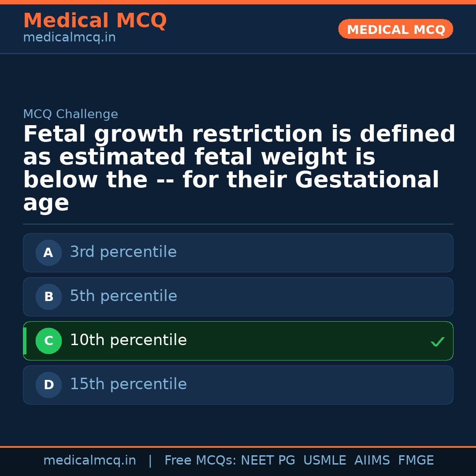Screen dimensions: 476x476
Task: Click the Free MCQs label in the footer
Action: point(201,461)
